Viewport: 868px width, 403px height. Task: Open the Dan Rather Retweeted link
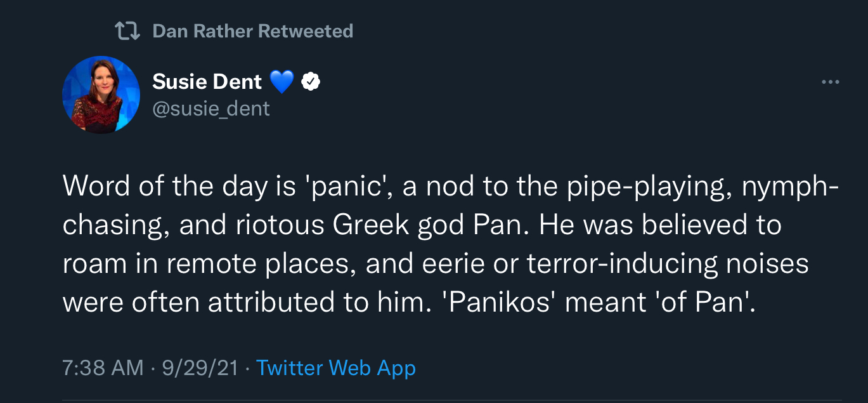253,31
